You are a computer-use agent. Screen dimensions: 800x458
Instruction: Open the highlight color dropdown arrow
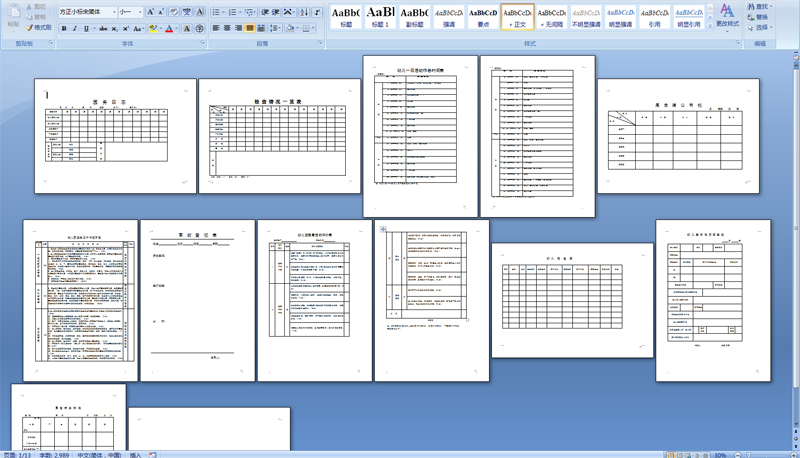(x=160, y=29)
